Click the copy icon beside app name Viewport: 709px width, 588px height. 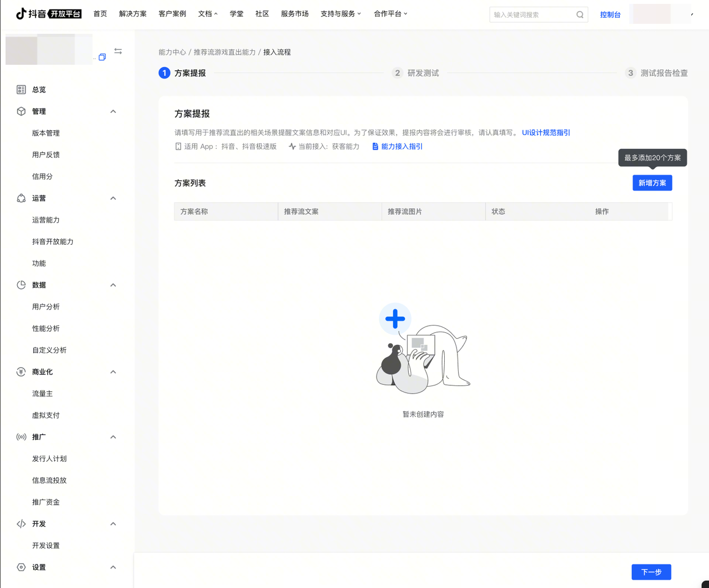(x=102, y=57)
